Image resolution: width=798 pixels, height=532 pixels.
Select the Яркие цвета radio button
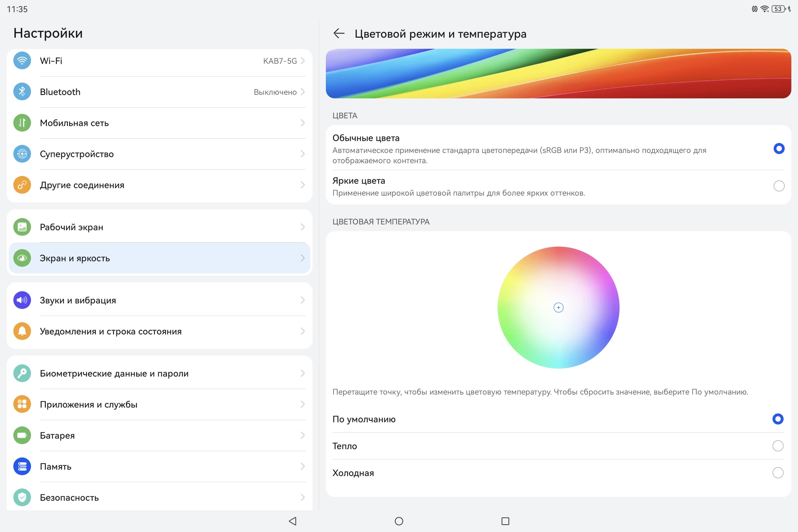coord(779,186)
